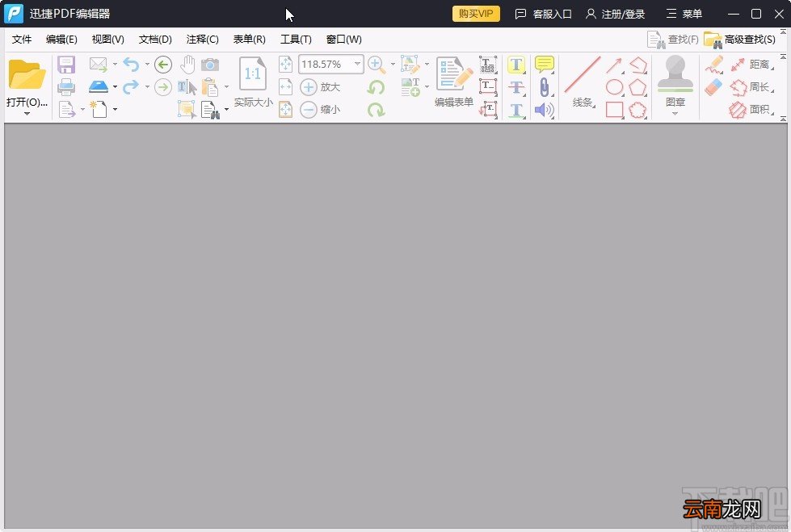Viewport: 791px width, 532px height.
Task: Click the blue scanner icon
Action: tap(99, 86)
